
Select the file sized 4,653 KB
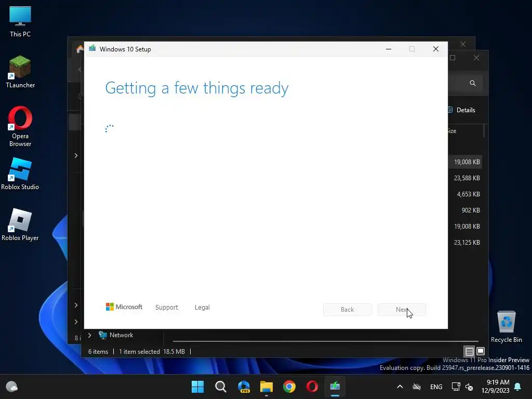pos(468,194)
